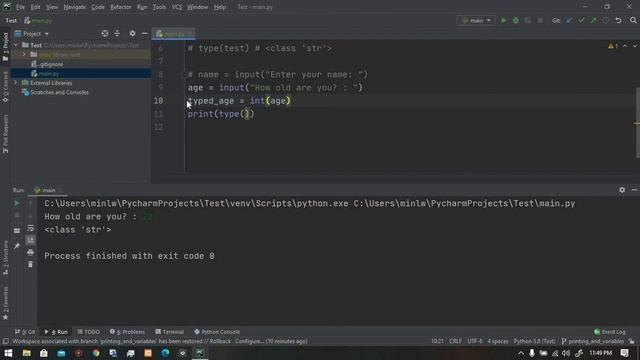Screen dimensions: 640x360
Task: Open the VCS menu
Action: click(x=176, y=7)
